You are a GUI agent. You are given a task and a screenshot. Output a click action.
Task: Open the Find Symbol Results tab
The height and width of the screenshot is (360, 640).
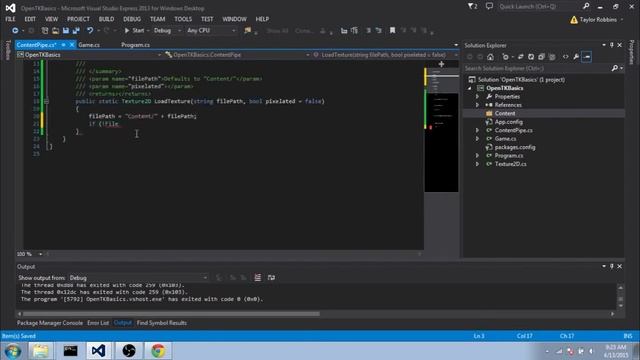click(162, 323)
